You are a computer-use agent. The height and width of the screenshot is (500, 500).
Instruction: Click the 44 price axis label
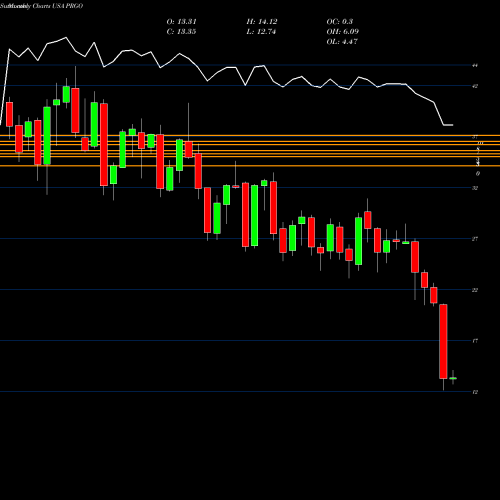point(475,66)
